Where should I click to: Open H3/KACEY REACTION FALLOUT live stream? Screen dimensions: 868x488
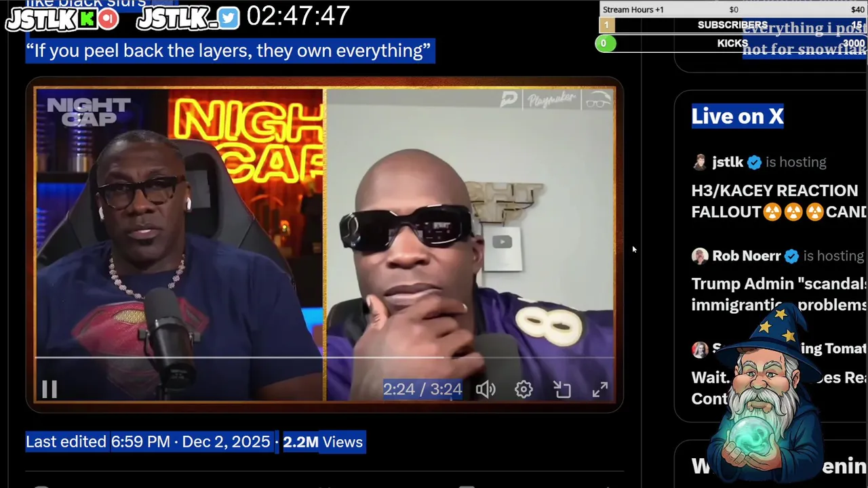[x=779, y=201]
